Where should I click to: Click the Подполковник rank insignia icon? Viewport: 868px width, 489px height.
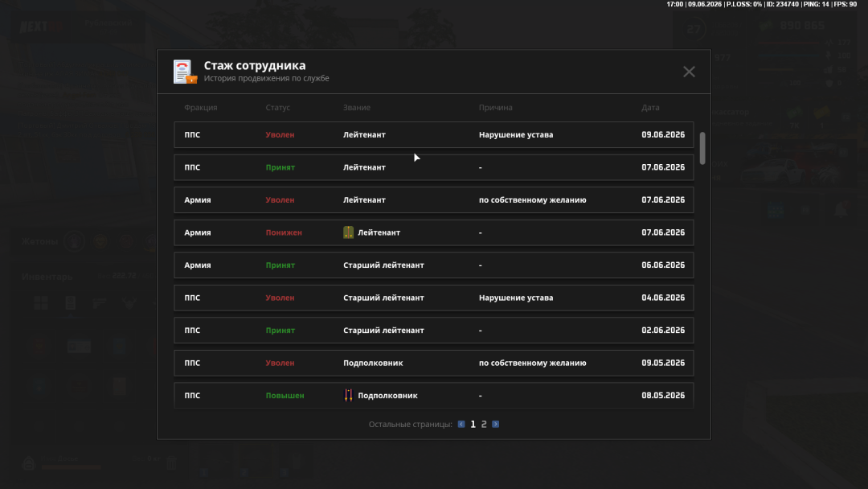(348, 396)
